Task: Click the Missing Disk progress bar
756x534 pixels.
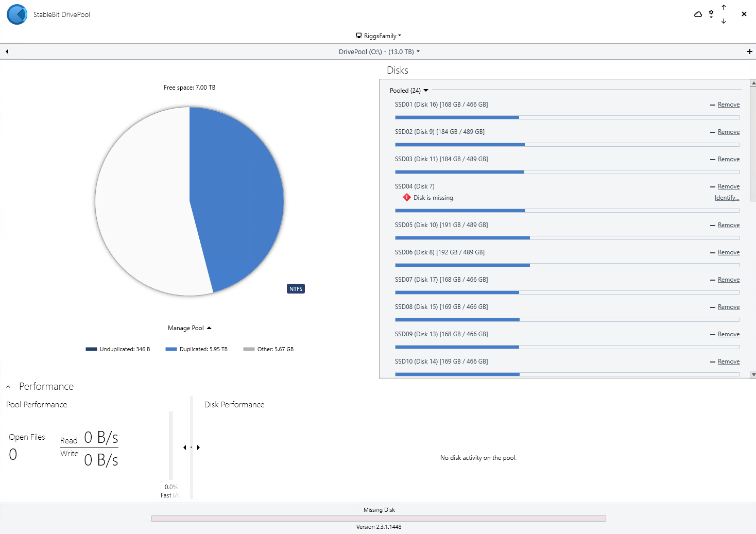Action: coord(379,519)
